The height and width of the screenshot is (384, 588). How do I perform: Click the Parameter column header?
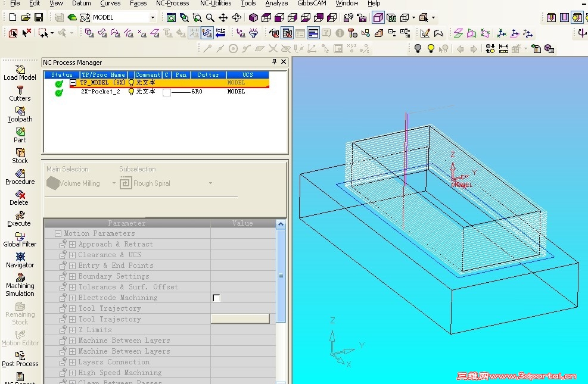point(127,223)
